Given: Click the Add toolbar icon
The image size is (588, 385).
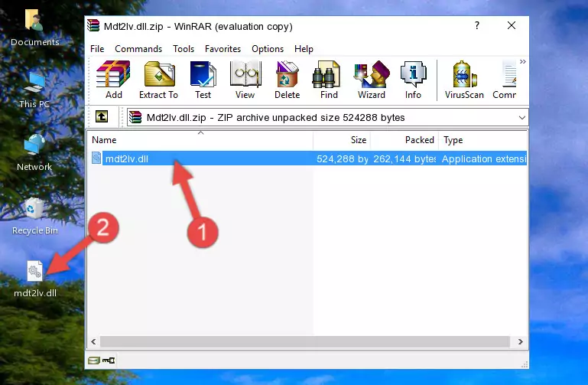Looking at the screenshot, I should pyautogui.click(x=113, y=80).
